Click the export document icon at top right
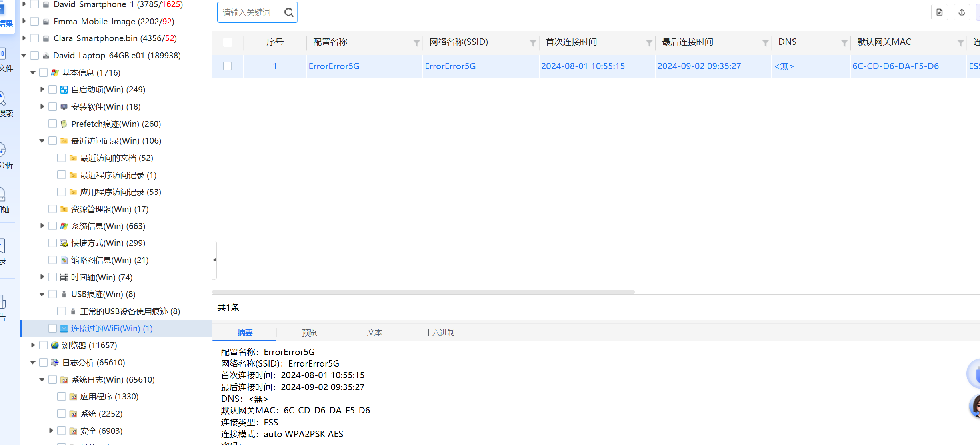 (x=940, y=12)
